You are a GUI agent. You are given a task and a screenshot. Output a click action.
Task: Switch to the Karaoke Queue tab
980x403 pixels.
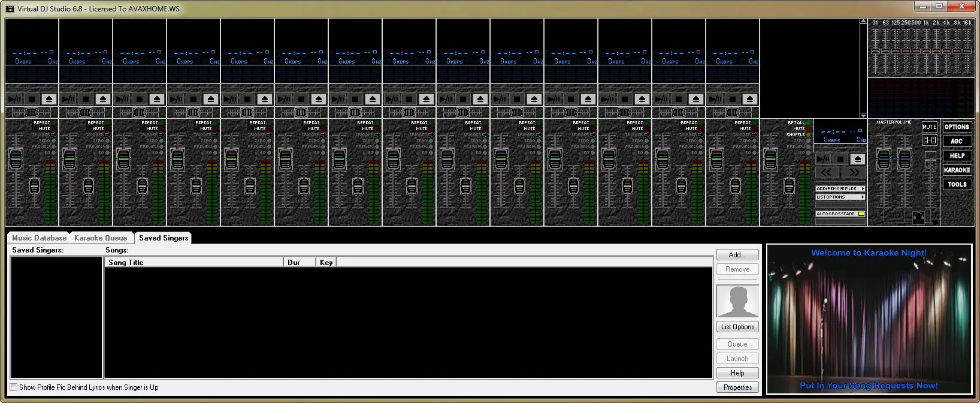pyautogui.click(x=101, y=238)
